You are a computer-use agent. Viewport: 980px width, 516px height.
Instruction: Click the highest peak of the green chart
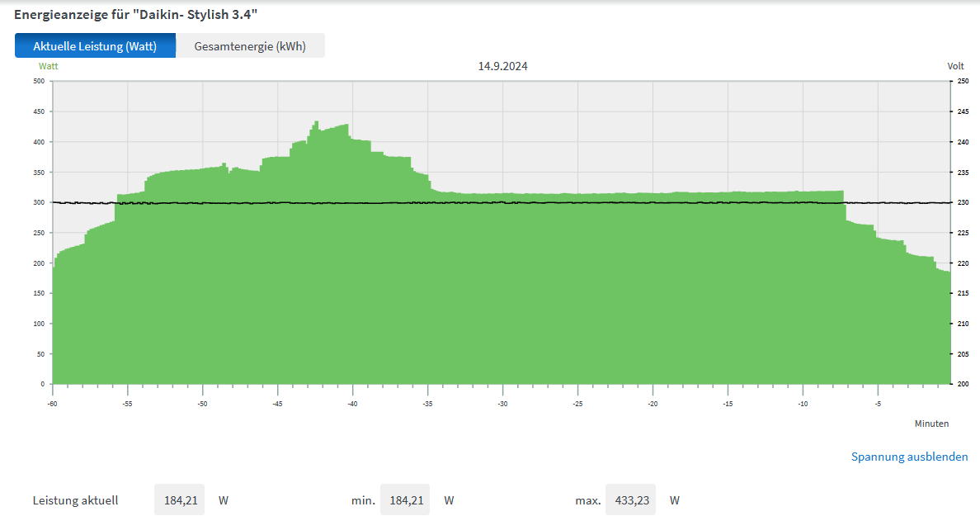[316, 123]
